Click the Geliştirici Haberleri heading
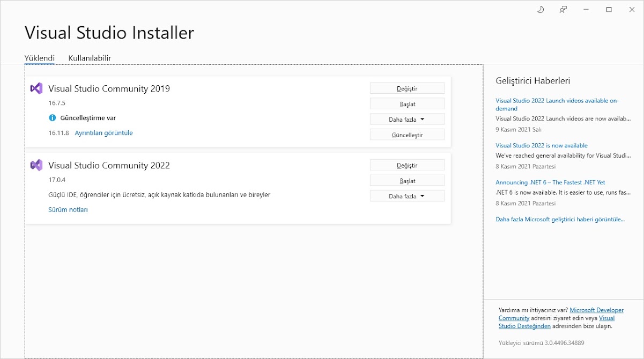The image size is (644, 359). (x=532, y=81)
